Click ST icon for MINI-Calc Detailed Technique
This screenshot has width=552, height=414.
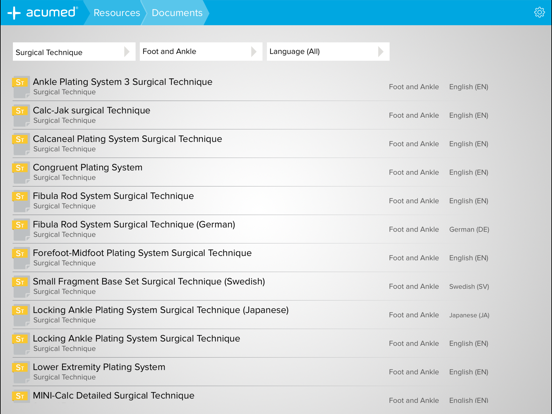(20, 397)
